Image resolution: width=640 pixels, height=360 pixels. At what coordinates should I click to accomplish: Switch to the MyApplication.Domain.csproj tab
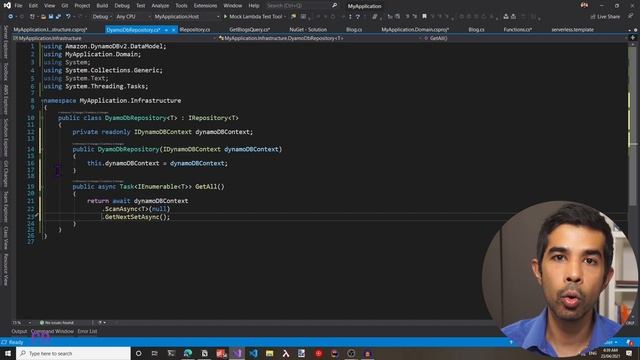(x=415, y=30)
